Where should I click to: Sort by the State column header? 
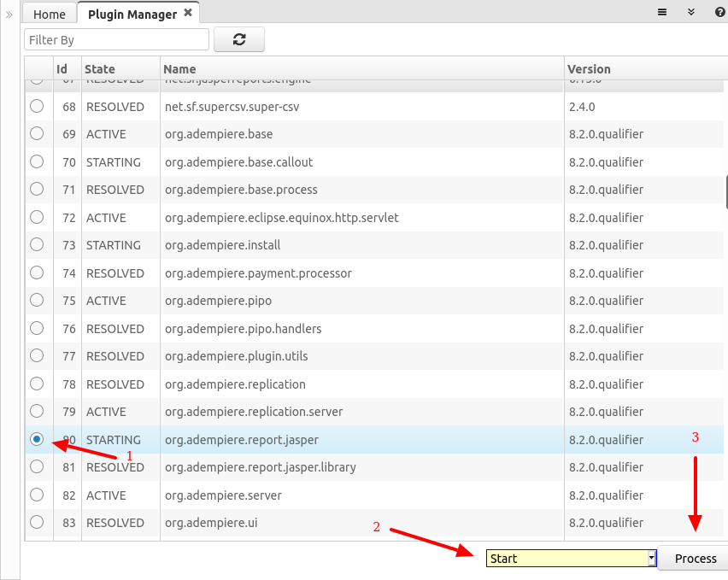pos(100,69)
